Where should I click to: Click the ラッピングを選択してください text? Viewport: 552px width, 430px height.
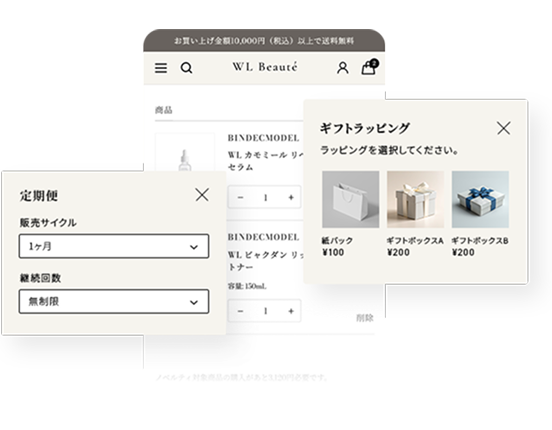389,150
